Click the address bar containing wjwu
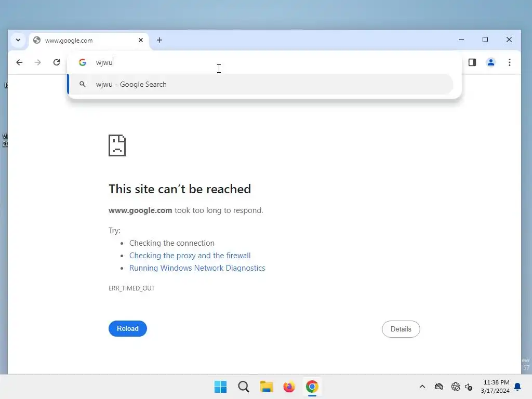The height and width of the screenshot is (399, 532). coord(264,62)
